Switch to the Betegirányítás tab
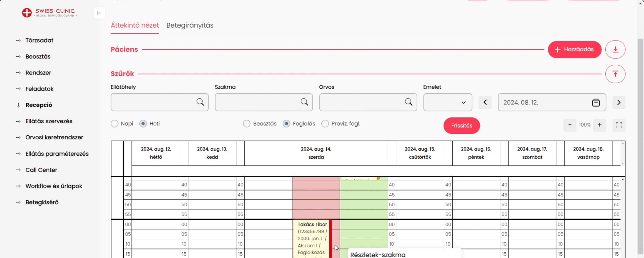The image size is (644, 258). point(190,25)
